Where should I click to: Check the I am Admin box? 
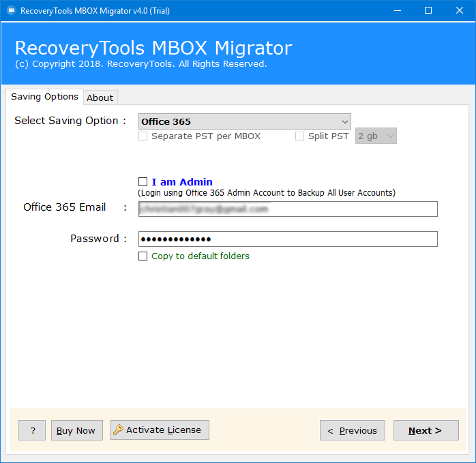click(x=143, y=181)
